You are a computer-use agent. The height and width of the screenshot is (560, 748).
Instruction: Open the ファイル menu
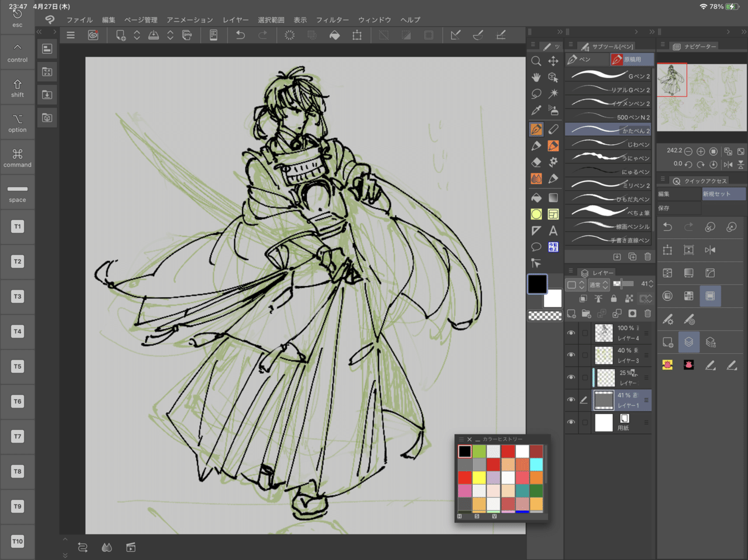point(79,20)
